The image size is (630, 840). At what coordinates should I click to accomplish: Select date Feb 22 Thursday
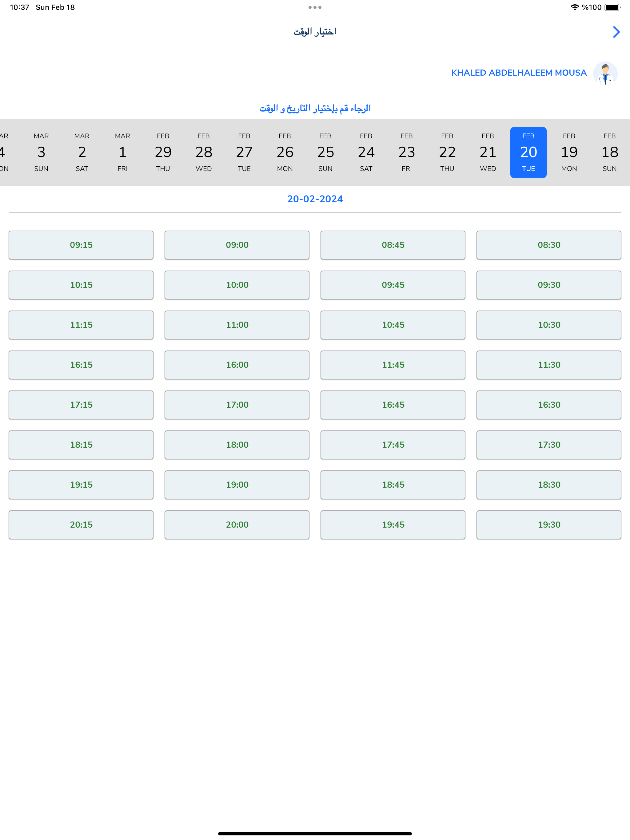tap(447, 152)
